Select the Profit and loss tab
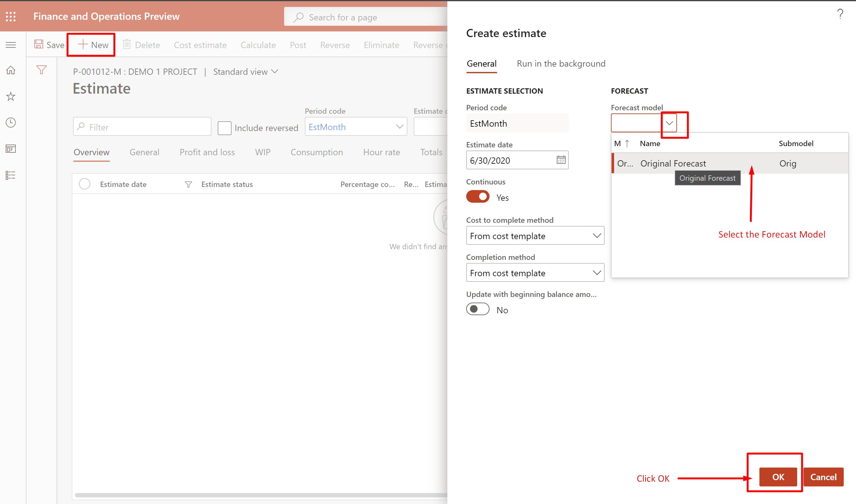The width and height of the screenshot is (856, 504). click(207, 152)
